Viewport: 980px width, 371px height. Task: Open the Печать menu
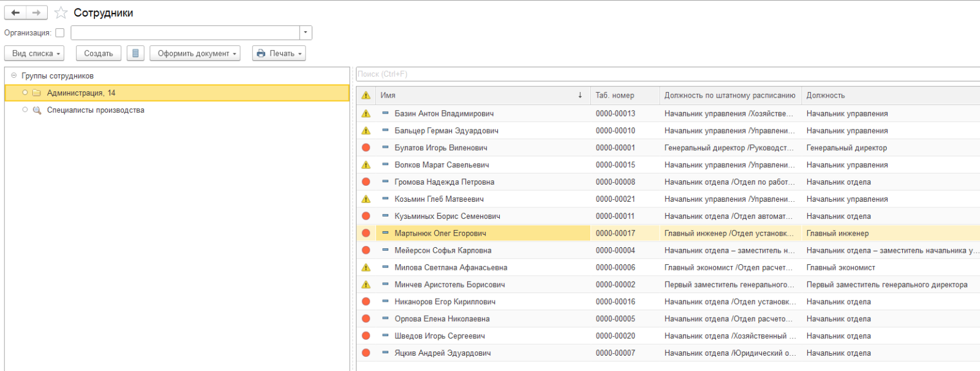(x=279, y=53)
